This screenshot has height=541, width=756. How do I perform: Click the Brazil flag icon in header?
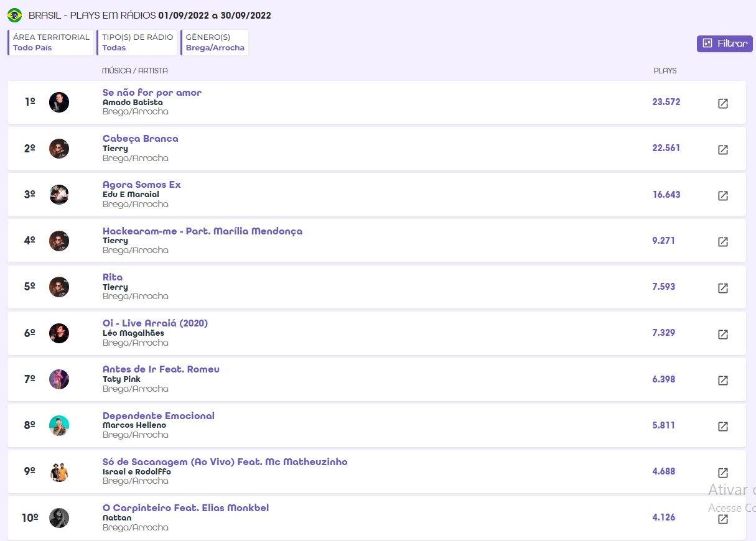tap(14, 16)
